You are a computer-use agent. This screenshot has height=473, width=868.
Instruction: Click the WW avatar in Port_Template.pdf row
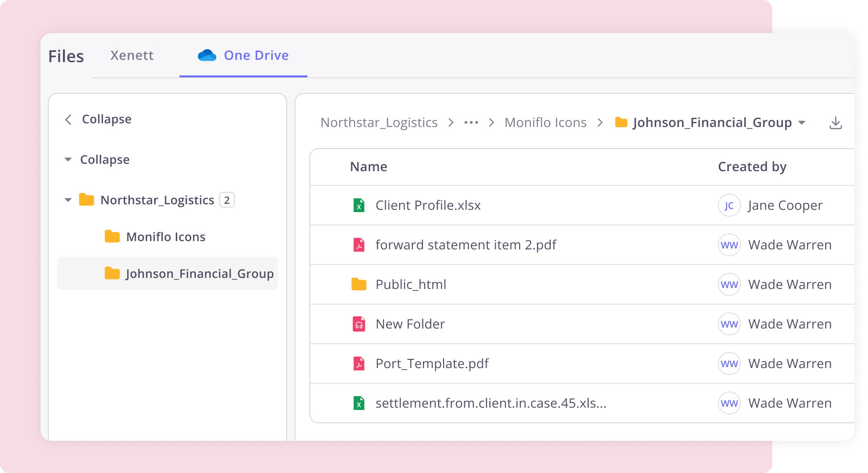(729, 363)
